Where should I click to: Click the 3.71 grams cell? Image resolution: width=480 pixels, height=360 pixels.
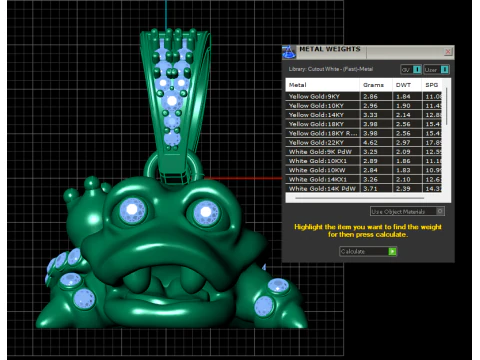(376, 188)
